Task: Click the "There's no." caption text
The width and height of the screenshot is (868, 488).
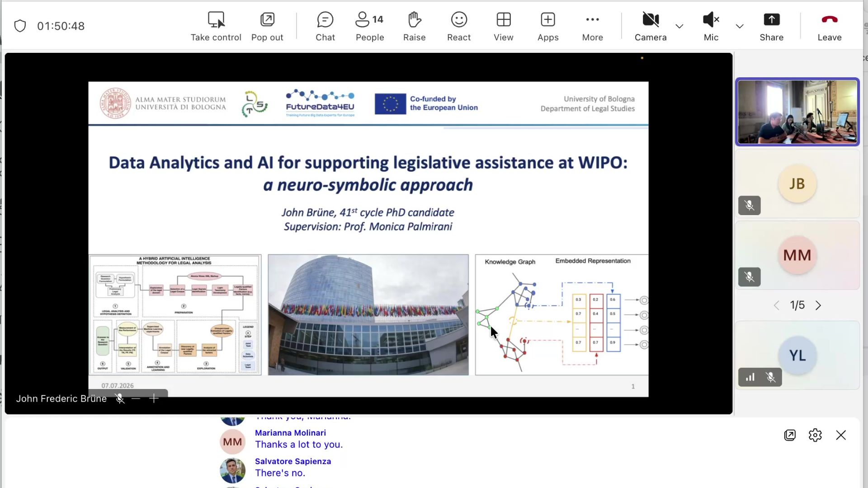Action: [280, 473]
